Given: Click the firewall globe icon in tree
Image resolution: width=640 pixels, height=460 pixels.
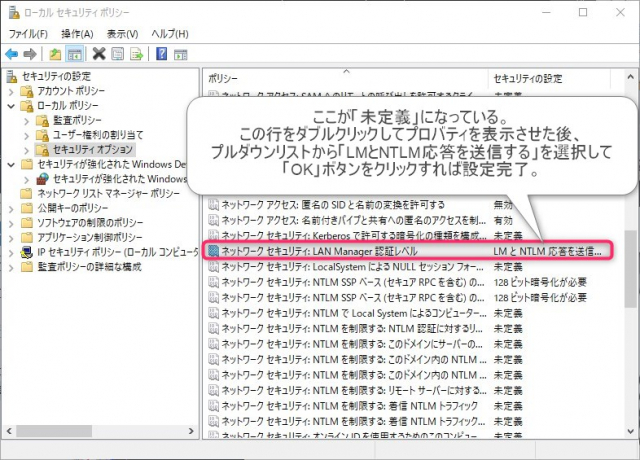Looking at the screenshot, I should point(42,179).
